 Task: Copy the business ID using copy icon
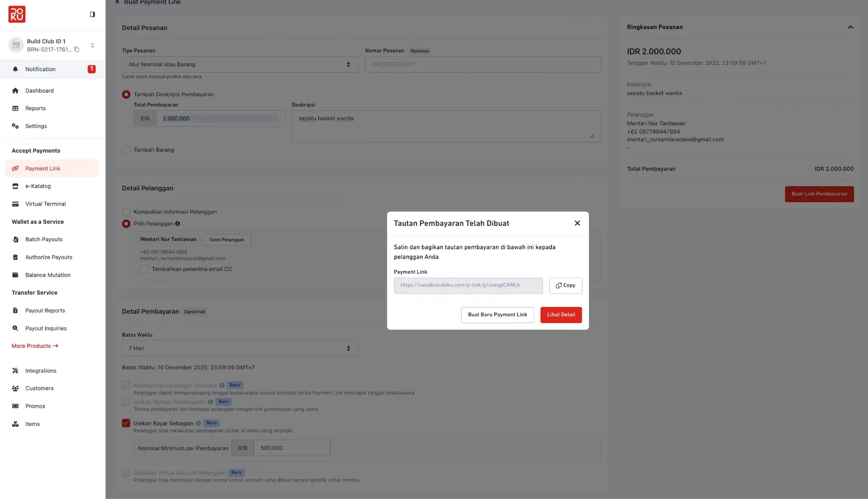coord(77,50)
